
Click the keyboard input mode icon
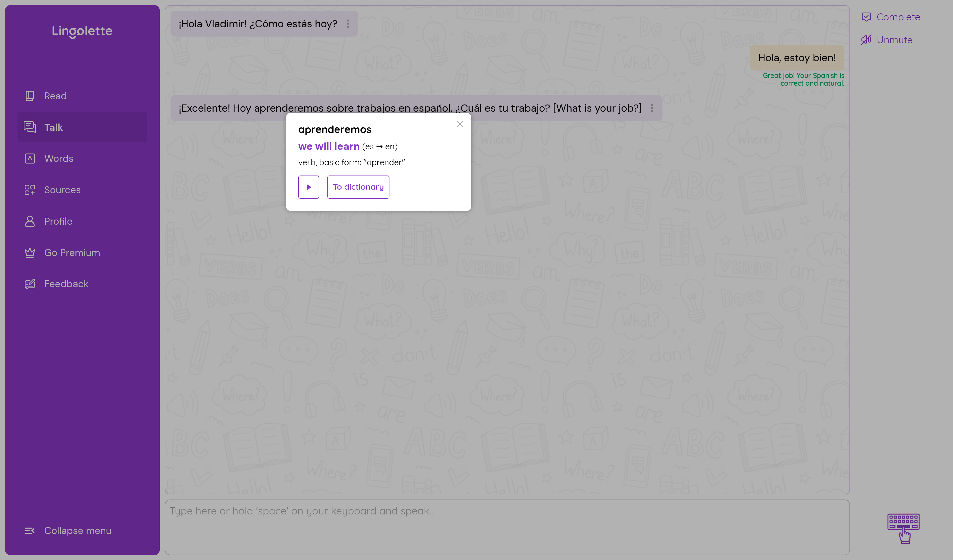click(903, 528)
